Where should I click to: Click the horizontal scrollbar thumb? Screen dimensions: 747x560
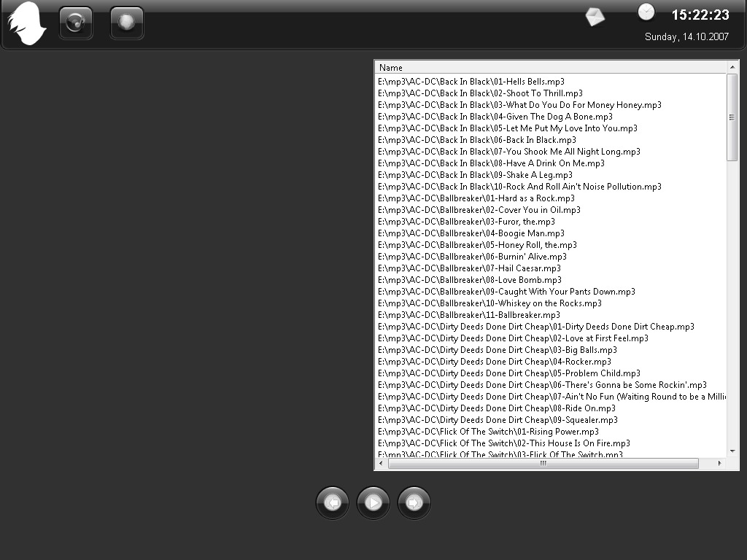[x=543, y=463]
